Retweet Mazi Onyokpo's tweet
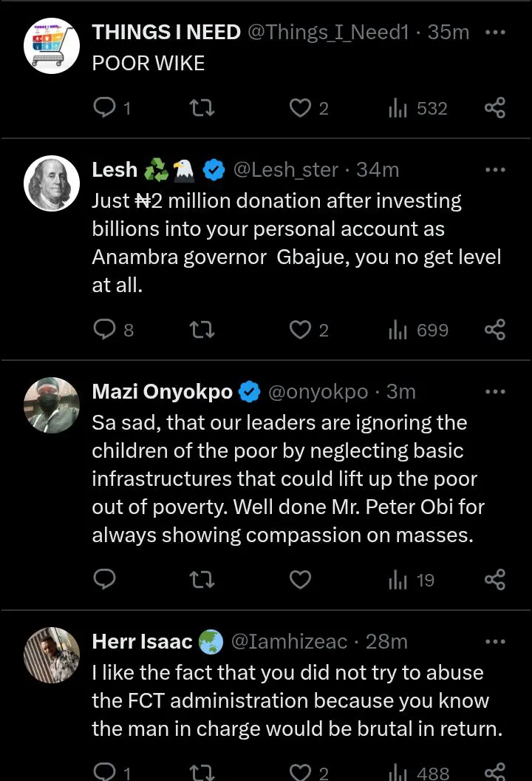532x781 pixels. click(x=202, y=580)
